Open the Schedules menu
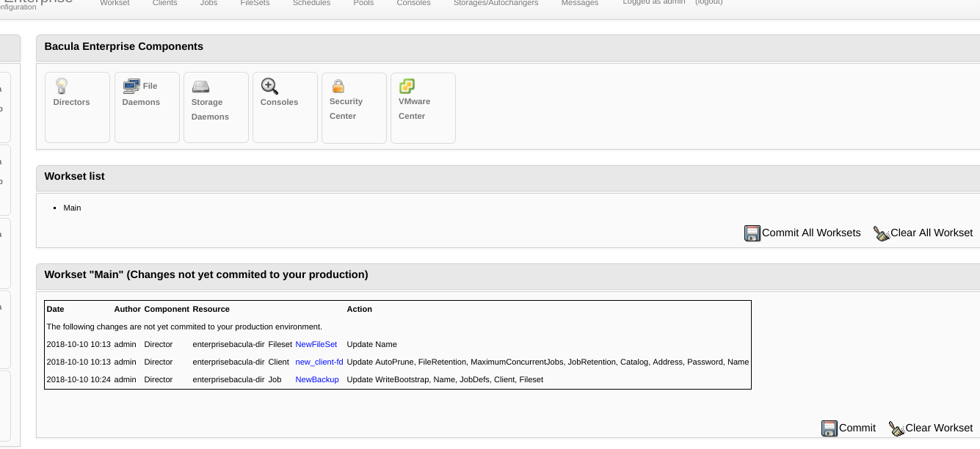Screen dimensions: 980x449 tap(311, 3)
